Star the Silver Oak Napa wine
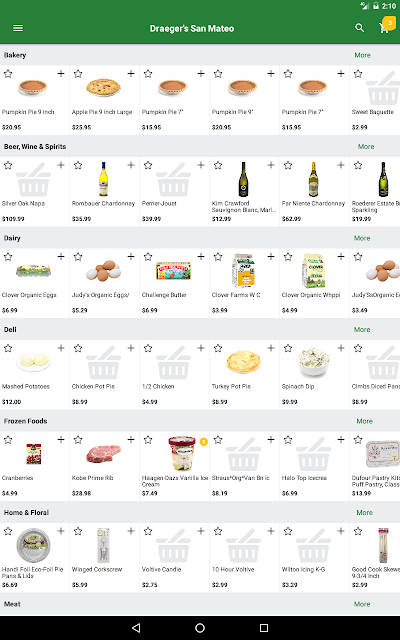Screen dimensions: 400x640 (x=8, y=165)
